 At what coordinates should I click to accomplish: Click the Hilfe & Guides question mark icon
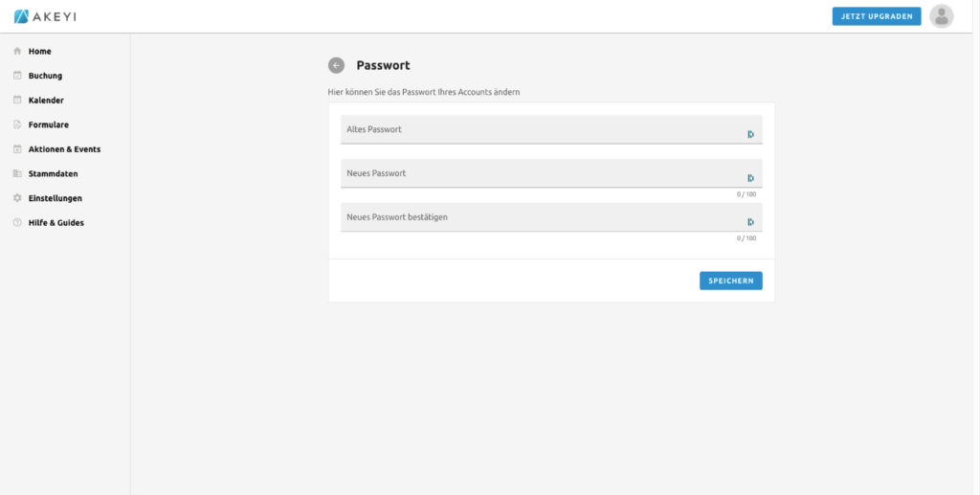tap(17, 223)
